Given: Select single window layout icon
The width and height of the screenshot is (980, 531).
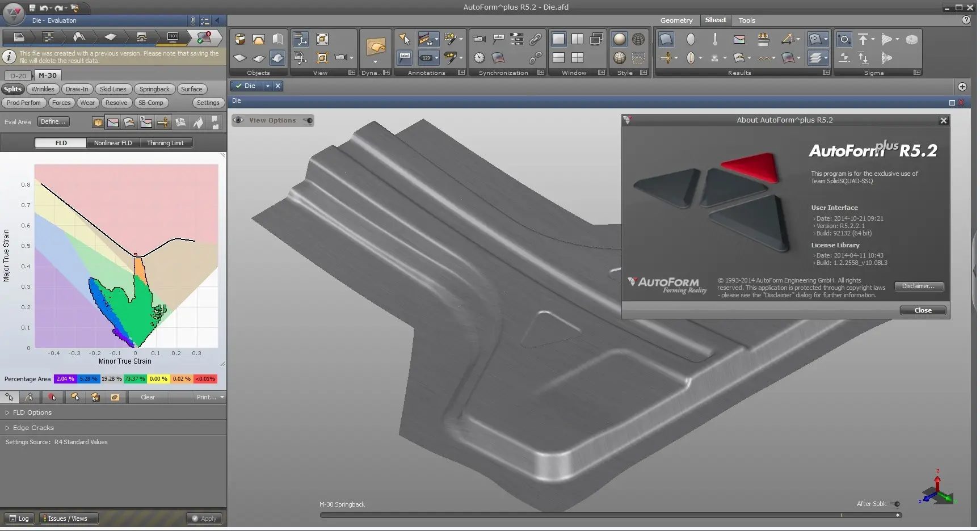Looking at the screenshot, I should point(559,39).
